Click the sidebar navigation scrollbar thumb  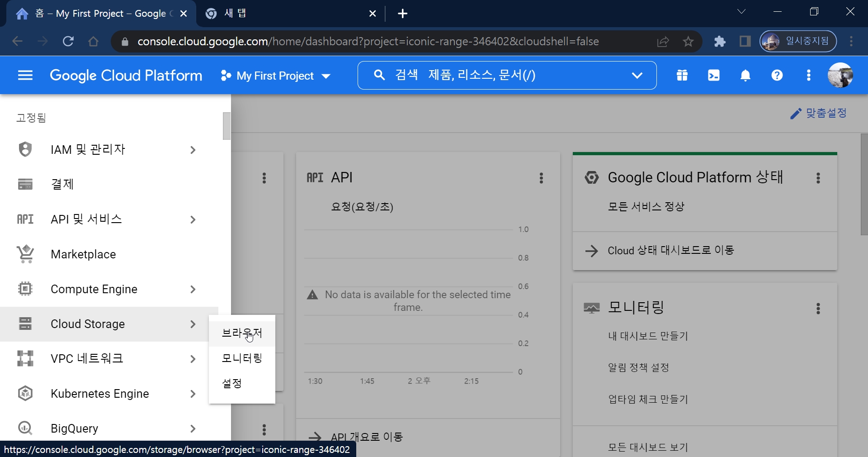[226, 126]
